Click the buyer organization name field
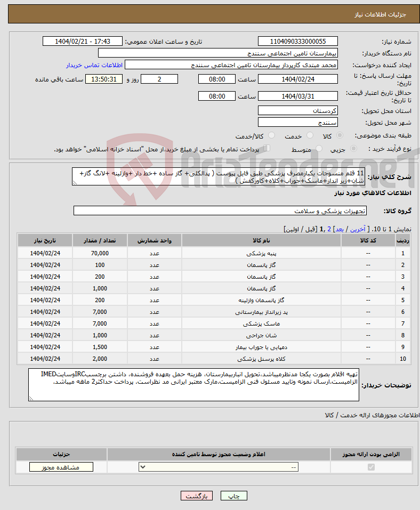420x510 pixels. point(217,53)
